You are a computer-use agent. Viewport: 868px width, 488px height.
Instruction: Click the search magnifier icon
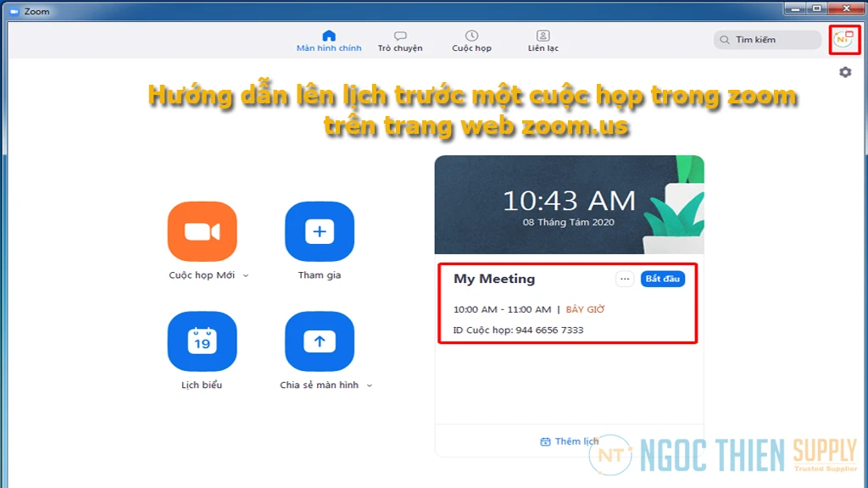725,39
